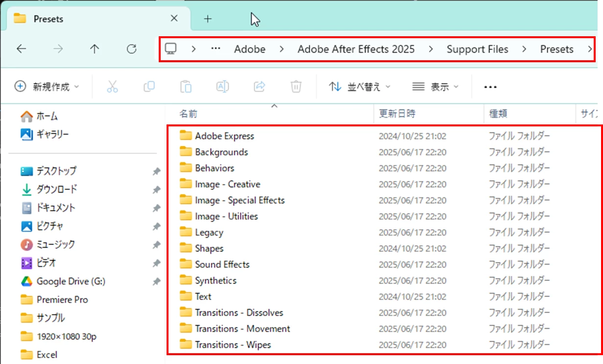Unpin Google Drive (G:) using pin icon
This screenshot has height=364, width=603.
(156, 282)
